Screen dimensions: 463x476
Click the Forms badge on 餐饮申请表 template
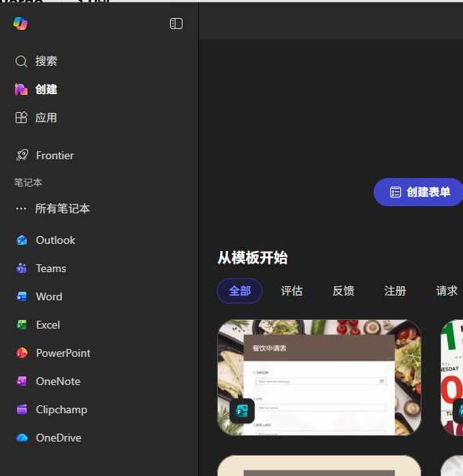coord(241,411)
